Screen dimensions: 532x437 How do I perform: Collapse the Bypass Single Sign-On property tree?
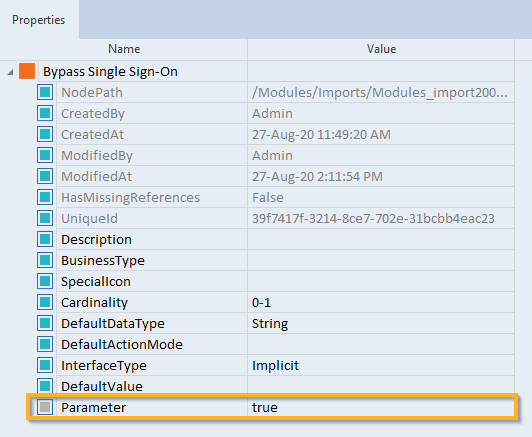(x=11, y=72)
